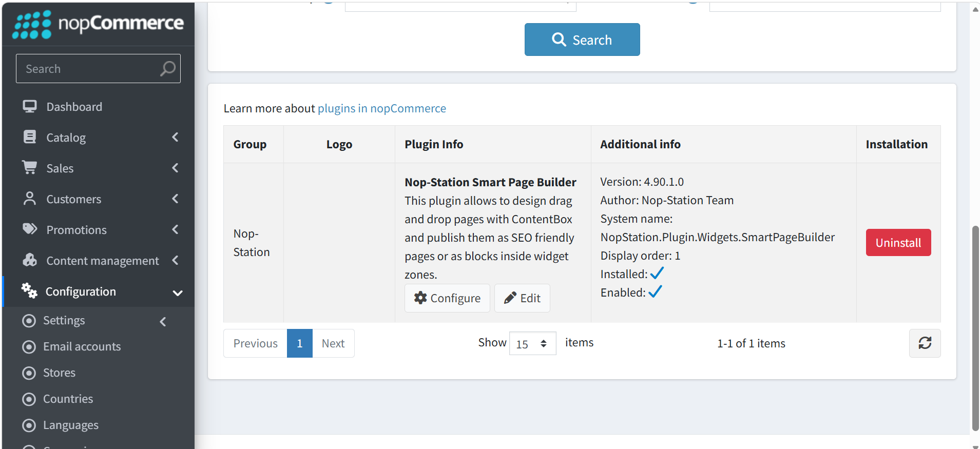The image size is (980, 449).
Task: Click the Configuration gears icon
Action: [29, 291]
